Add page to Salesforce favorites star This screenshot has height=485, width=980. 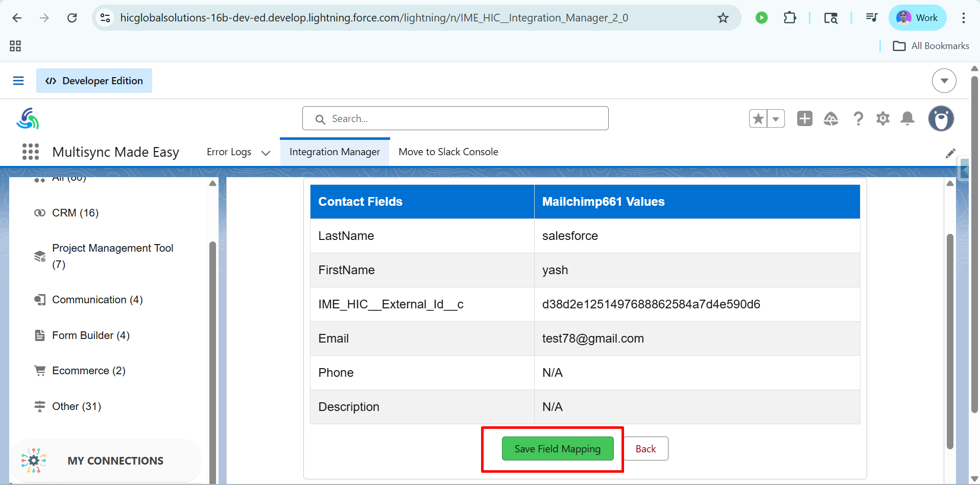758,119
